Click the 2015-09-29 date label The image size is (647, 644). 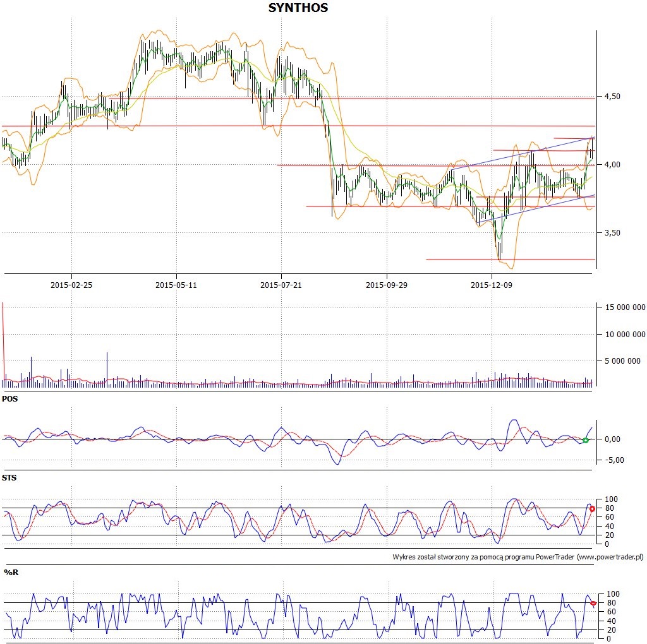click(387, 285)
